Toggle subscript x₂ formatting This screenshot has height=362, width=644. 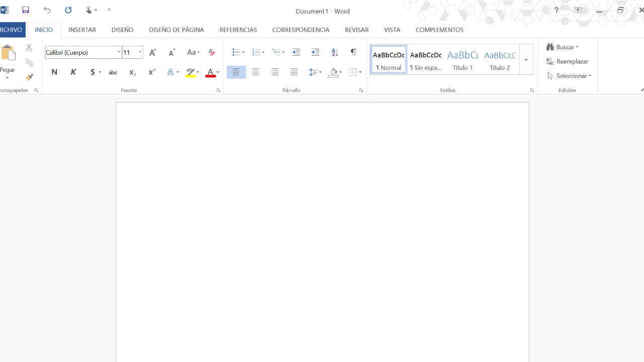point(132,72)
